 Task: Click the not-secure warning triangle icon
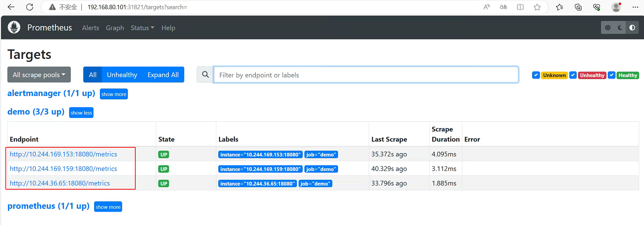pyautogui.click(x=52, y=7)
